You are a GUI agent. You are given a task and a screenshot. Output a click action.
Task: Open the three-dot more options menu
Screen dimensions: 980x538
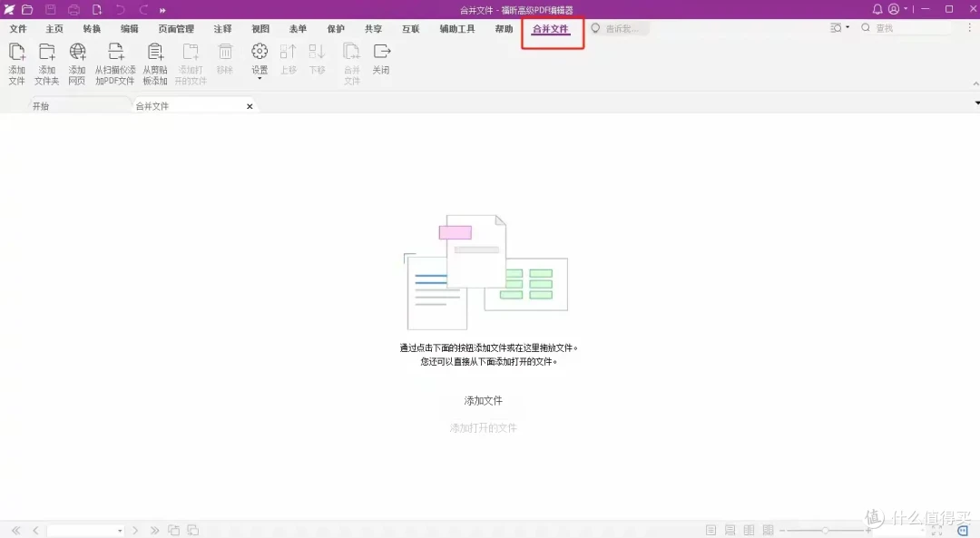[x=970, y=27]
